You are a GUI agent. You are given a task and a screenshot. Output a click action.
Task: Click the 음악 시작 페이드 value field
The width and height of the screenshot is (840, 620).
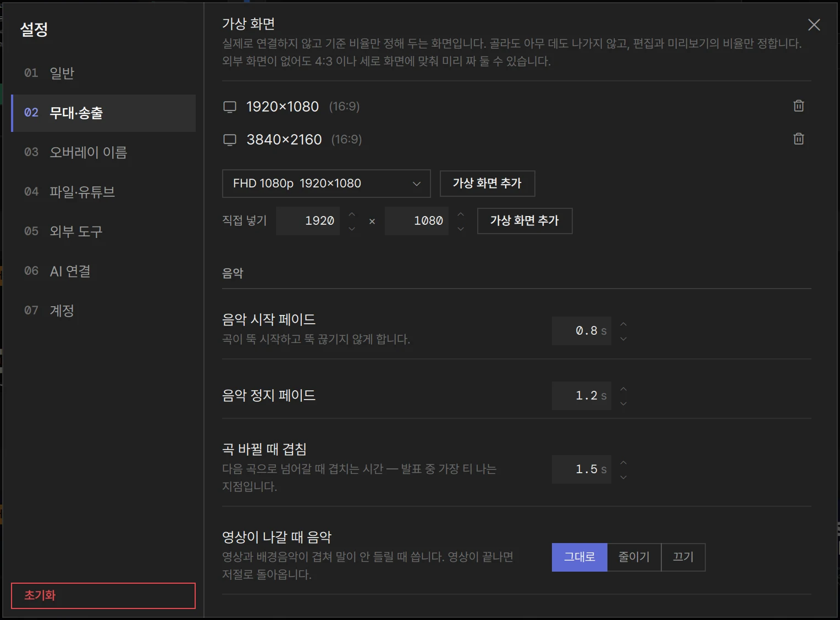coord(582,331)
